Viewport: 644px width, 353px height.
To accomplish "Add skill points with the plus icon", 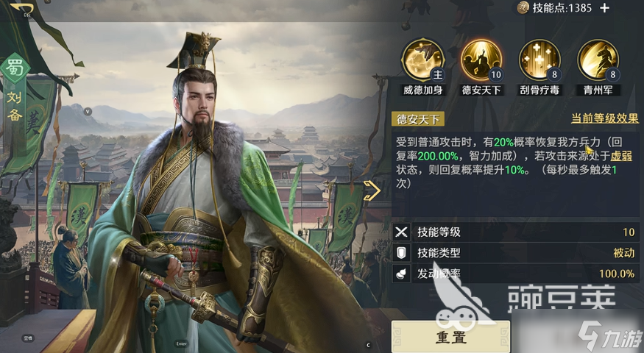I will pos(604,8).
